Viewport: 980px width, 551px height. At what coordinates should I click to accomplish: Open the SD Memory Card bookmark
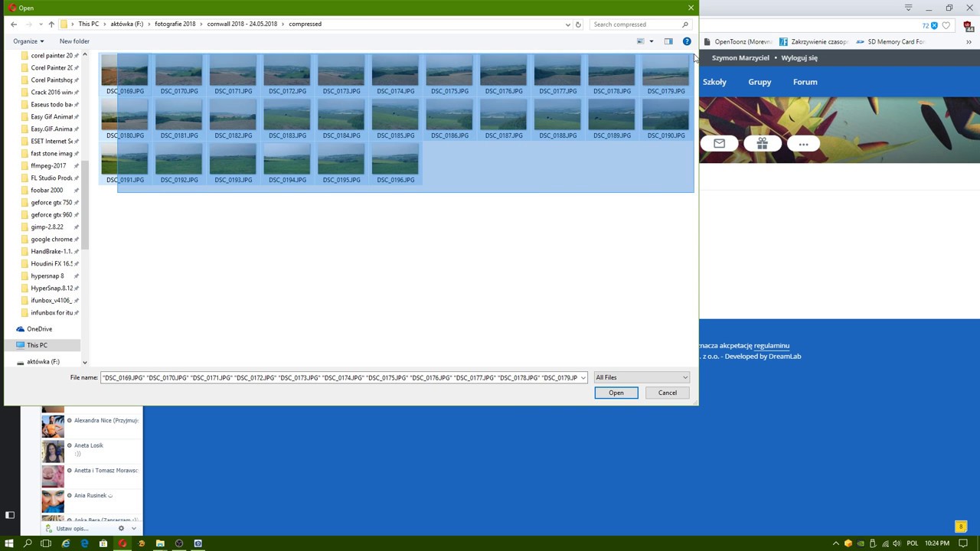890,42
